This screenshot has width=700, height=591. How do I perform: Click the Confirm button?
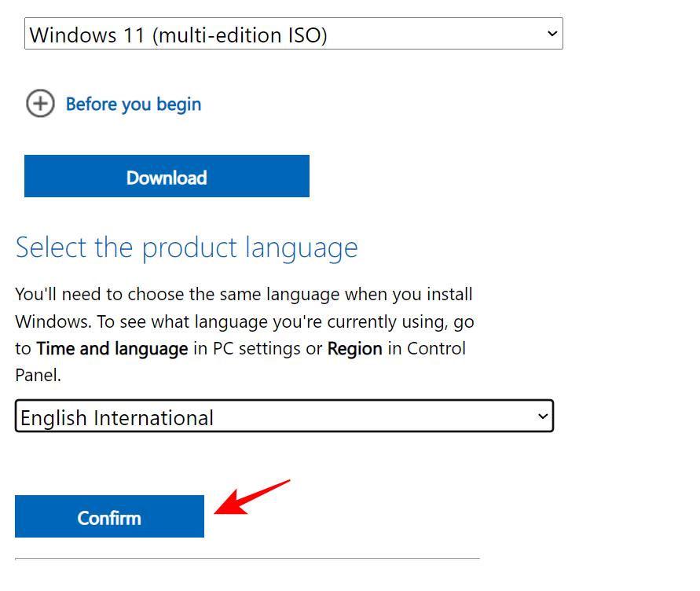[108, 516]
